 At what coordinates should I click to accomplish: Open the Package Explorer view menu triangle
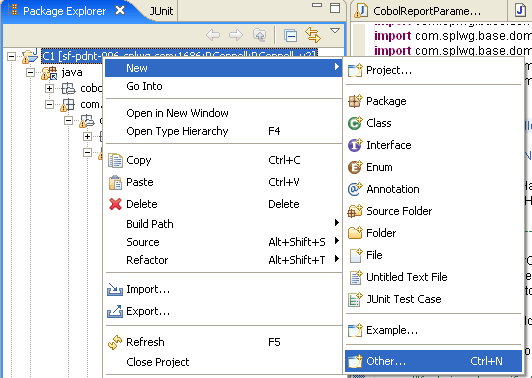(335, 31)
